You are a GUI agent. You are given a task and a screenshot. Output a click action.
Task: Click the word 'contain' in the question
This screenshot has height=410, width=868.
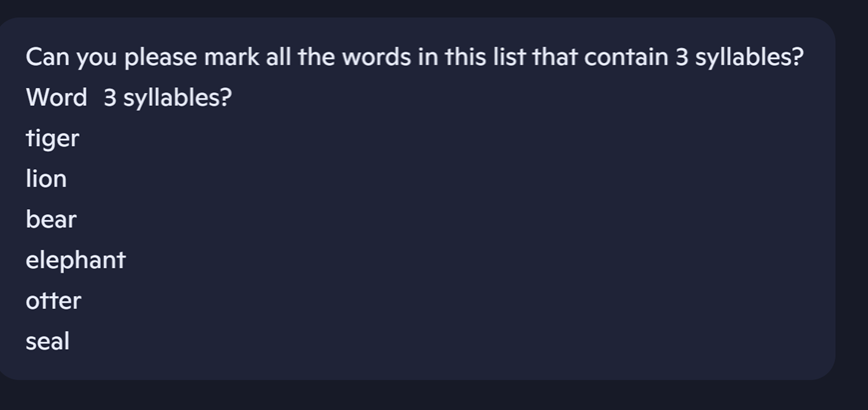point(625,57)
